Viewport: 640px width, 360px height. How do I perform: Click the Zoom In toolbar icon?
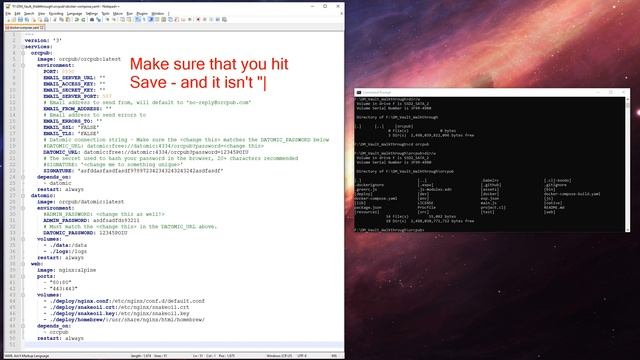pyautogui.click(x=107, y=19)
